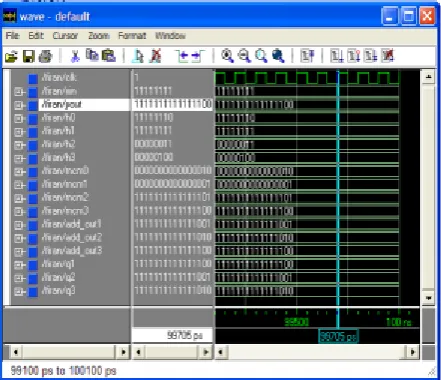Select the mcm2 signal name
Screen dimensions: 441x380
point(65,197)
